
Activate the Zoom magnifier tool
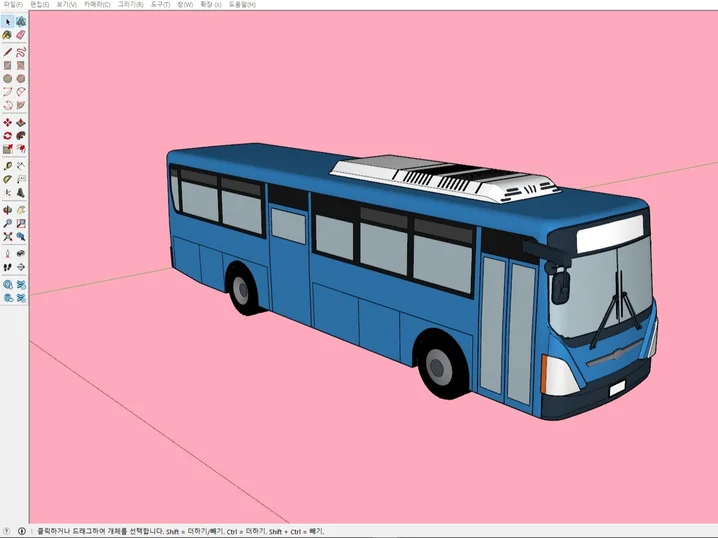coord(8,224)
